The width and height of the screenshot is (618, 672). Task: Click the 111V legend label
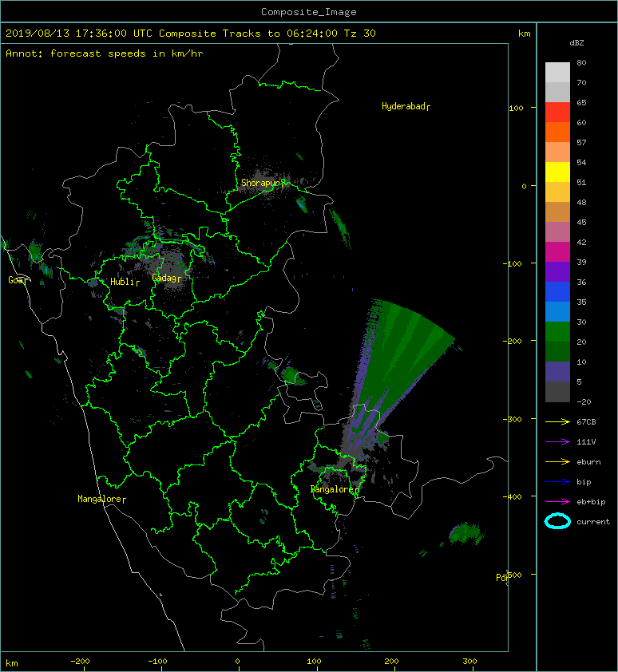tap(586, 442)
